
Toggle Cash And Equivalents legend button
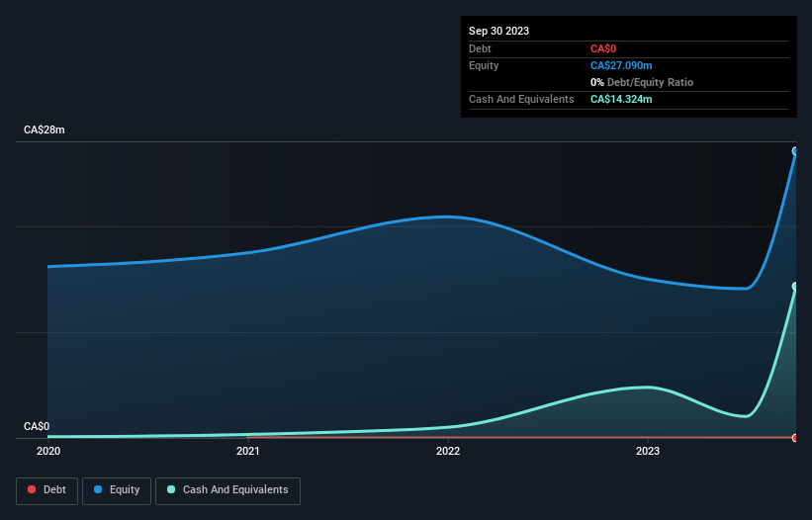click(x=227, y=490)
